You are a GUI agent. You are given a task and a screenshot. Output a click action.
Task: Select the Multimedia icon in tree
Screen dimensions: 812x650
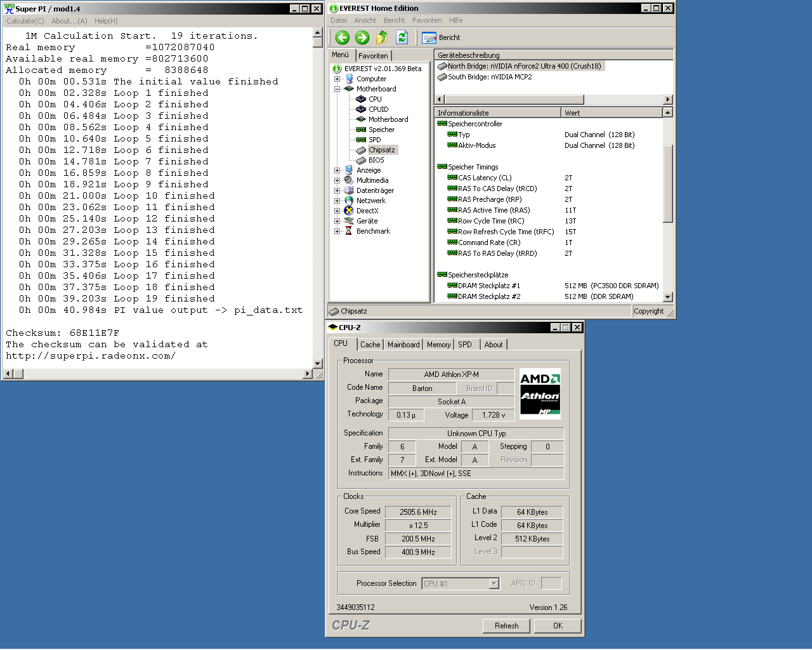(349, 180)
